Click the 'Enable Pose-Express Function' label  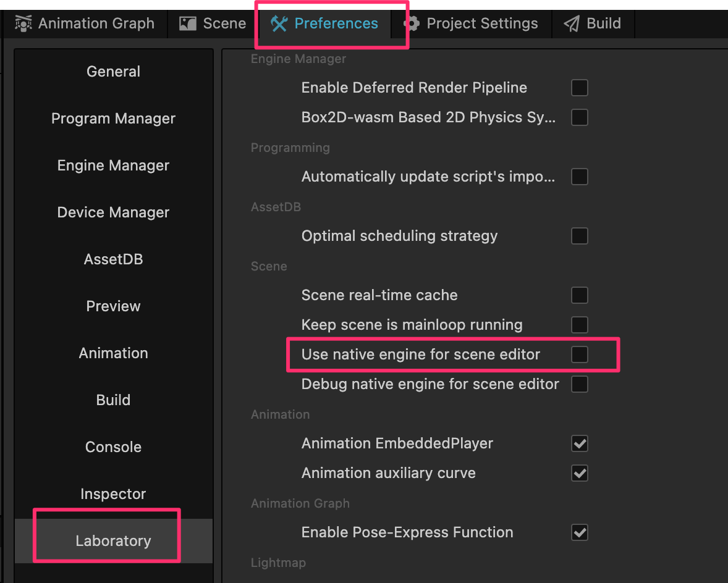[x=407, y=532]
